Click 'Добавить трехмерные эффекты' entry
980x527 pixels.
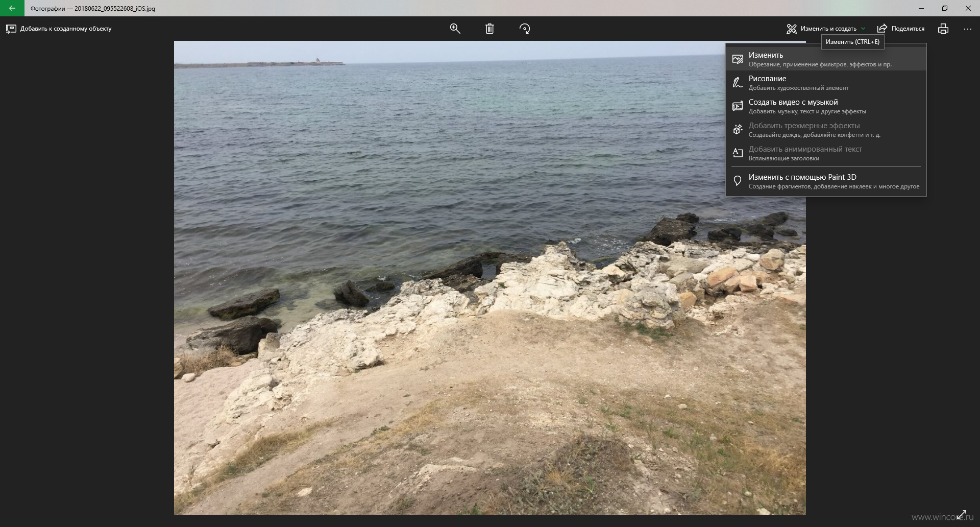click(x=826, y=130)
